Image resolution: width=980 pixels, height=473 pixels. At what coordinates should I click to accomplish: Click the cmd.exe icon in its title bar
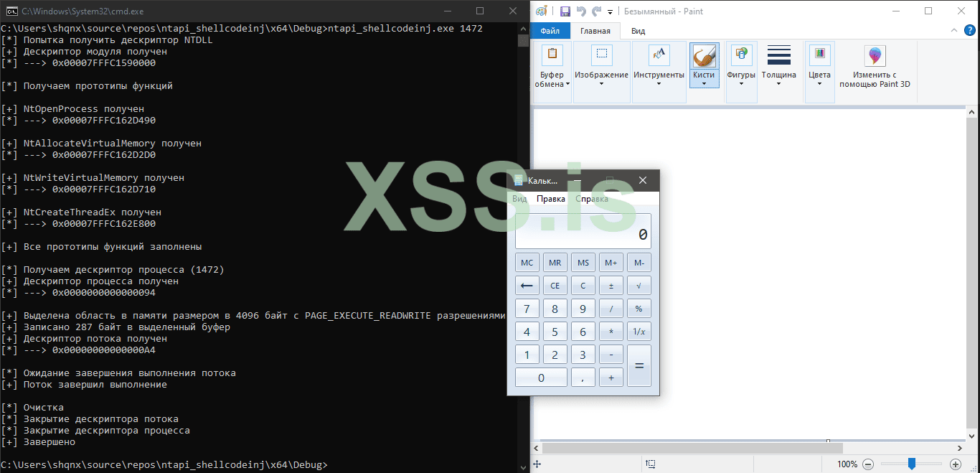(11, 11)
